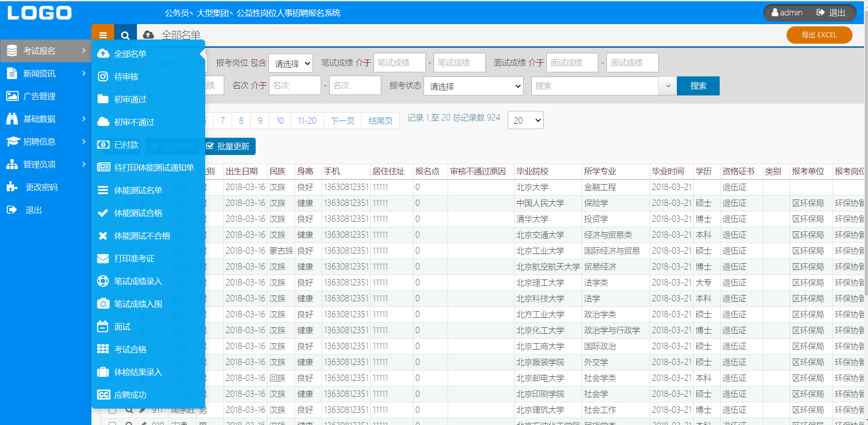Change page size dropdown showing 20
Viewport: 868px width, 425px height.
tap(525, 120)
